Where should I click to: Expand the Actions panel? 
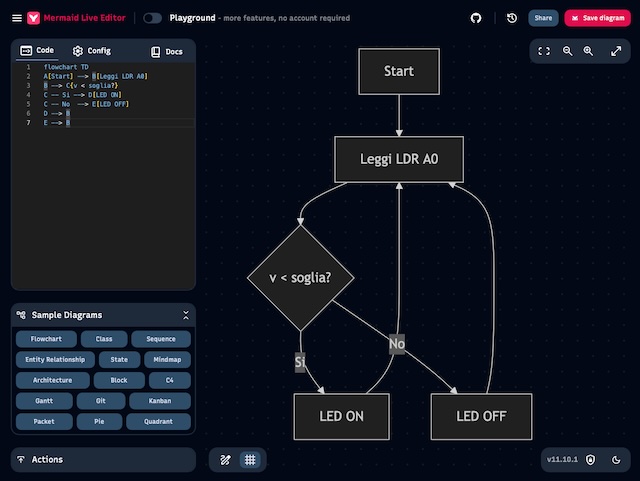[103, 460]
